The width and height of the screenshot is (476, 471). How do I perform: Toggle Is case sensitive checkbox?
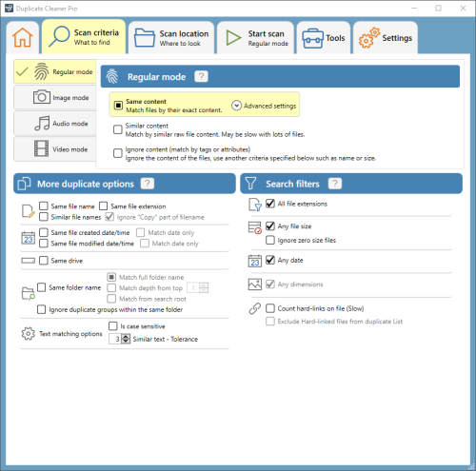coord(113,326)
